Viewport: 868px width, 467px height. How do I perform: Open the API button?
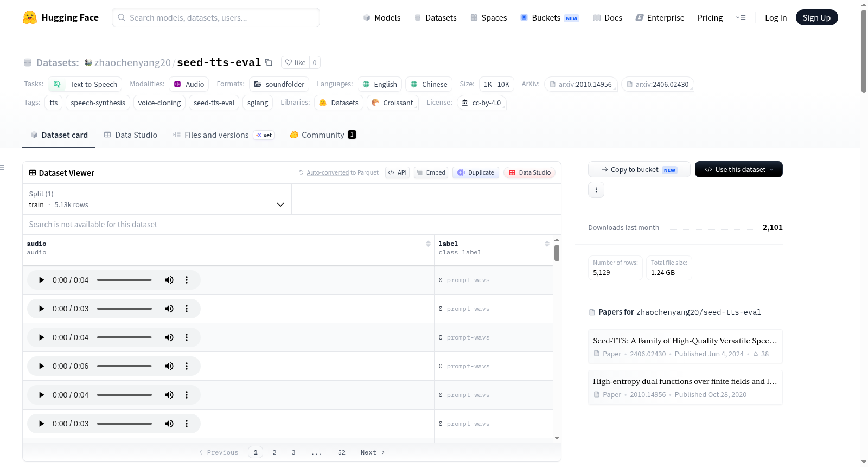397,172
